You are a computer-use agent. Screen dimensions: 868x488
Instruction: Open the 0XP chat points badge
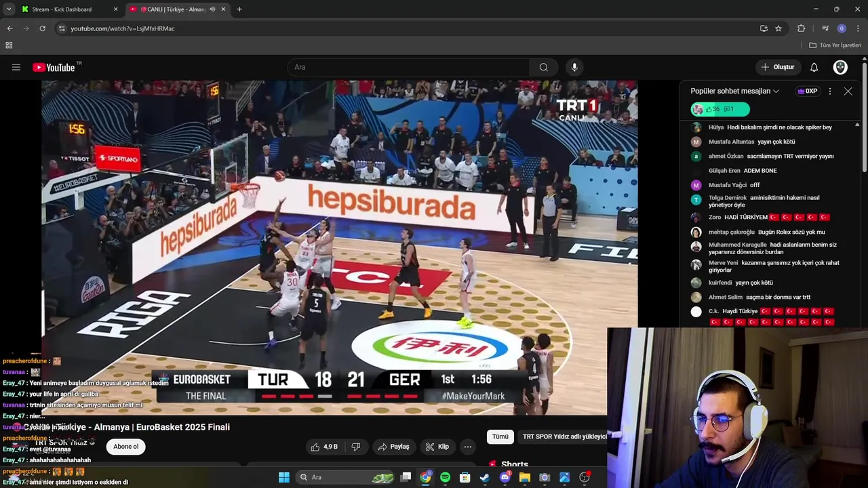click(x=807, y=91)
